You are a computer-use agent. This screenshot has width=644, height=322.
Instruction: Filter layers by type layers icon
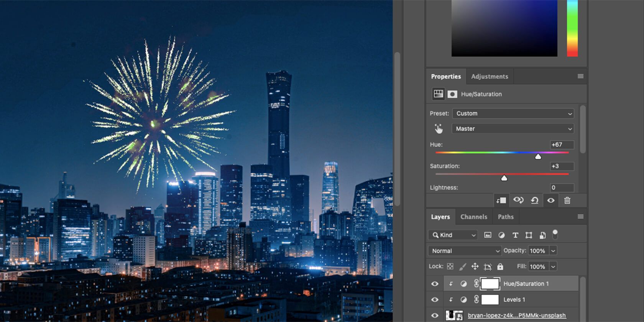pyautogui.click(x=515, y=235)
